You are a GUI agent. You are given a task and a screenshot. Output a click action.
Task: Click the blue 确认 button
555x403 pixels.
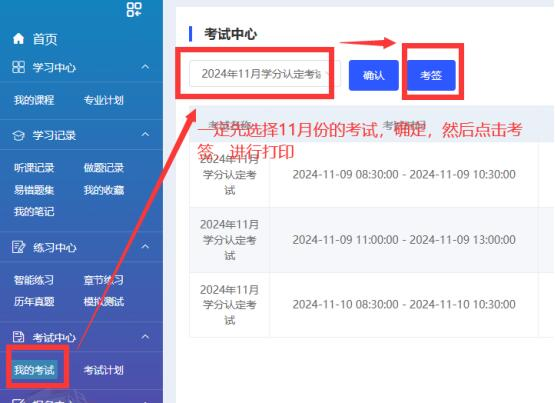(373, 75)
